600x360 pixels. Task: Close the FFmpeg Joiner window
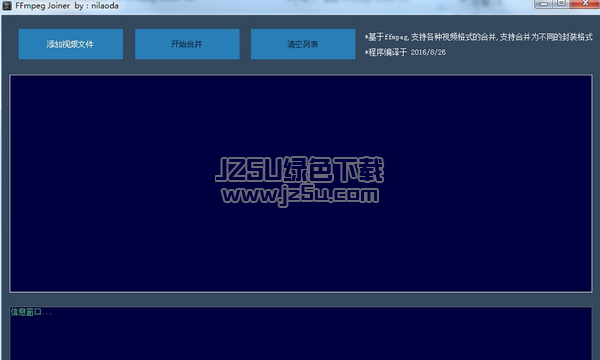click(585, 4)
